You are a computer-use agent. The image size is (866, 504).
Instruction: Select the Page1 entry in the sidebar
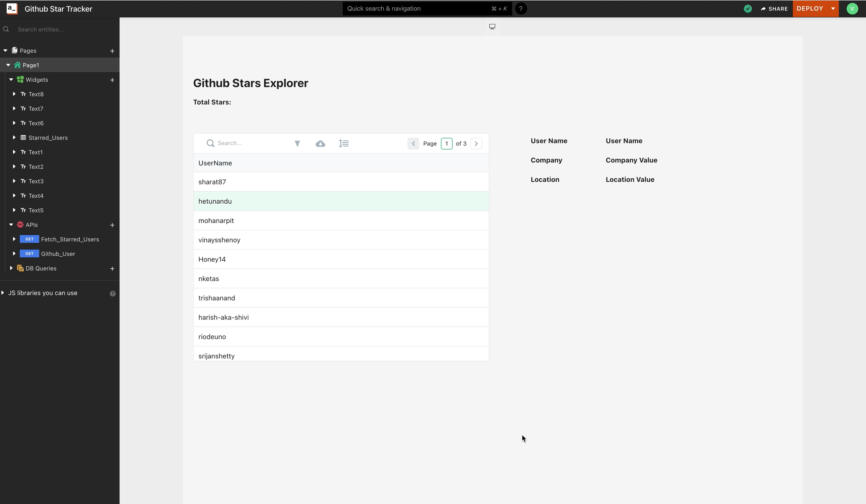click(x=30, y=65)
